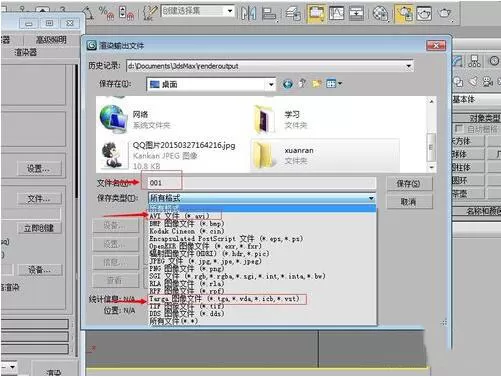Select the Shapes category icon
The height and width of the screenshot is (377, 501).
point(459,82)
